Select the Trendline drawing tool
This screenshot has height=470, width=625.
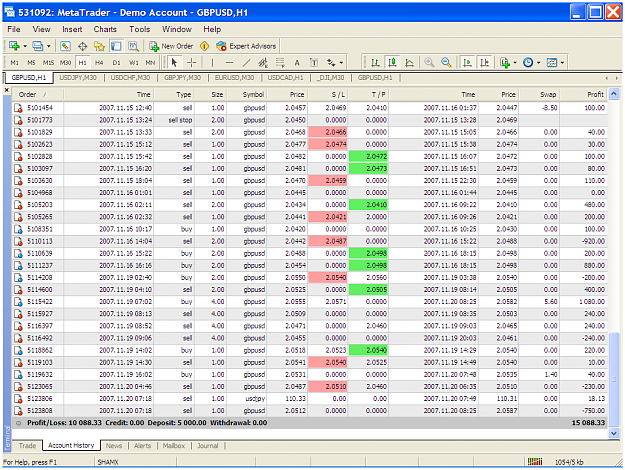[x=246, y=63]
